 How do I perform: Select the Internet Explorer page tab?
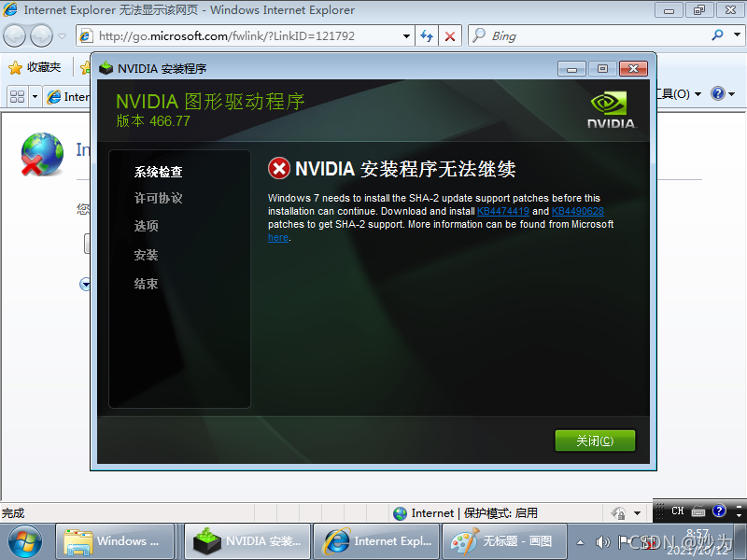(68, 97)
